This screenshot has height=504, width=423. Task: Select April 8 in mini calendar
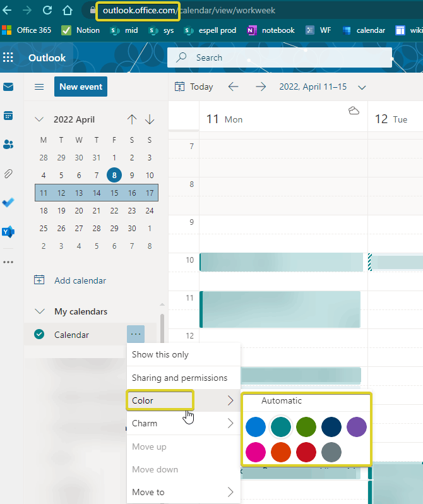click(114, 175)
